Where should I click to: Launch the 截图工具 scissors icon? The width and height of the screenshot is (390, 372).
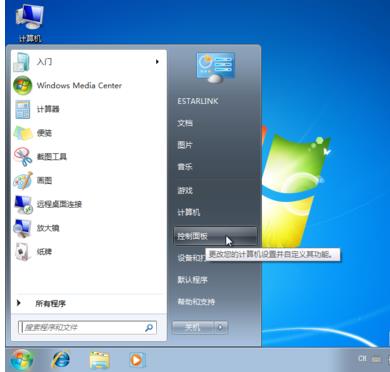(23, 157)
